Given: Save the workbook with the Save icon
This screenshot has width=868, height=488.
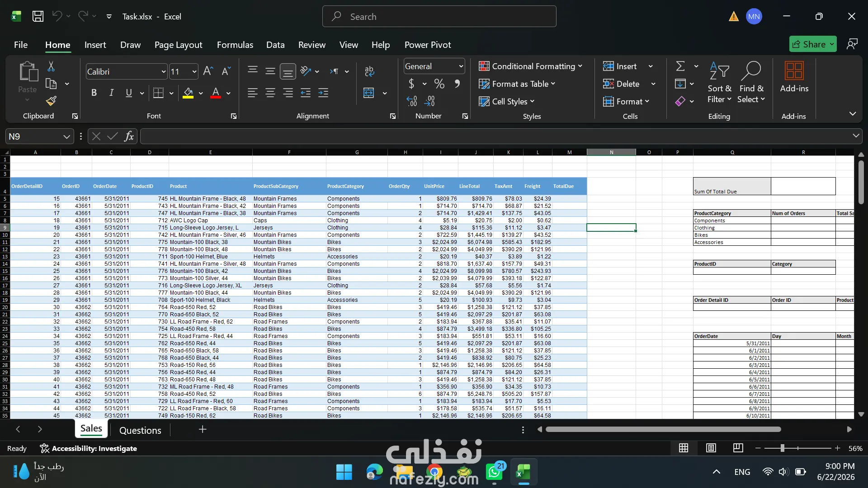Looking at the screenshot, I should click(38, 16).
